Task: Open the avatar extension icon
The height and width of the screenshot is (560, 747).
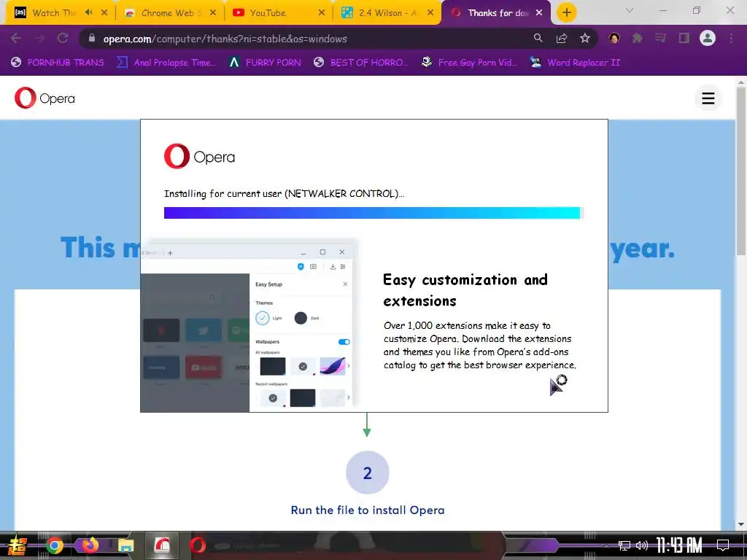Action: coord(614,38)
